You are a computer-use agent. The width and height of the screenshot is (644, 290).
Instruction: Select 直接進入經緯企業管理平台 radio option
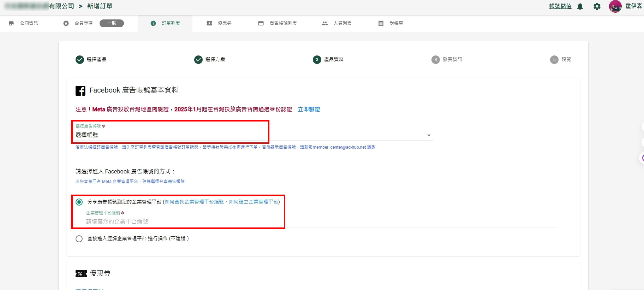click(x=79, y=239)
